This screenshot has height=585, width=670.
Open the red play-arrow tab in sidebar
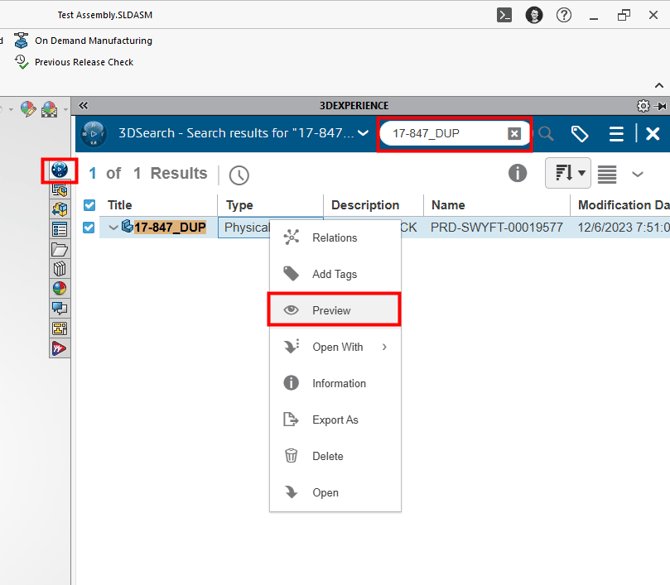pyautogui.click(x=59, y=349)
